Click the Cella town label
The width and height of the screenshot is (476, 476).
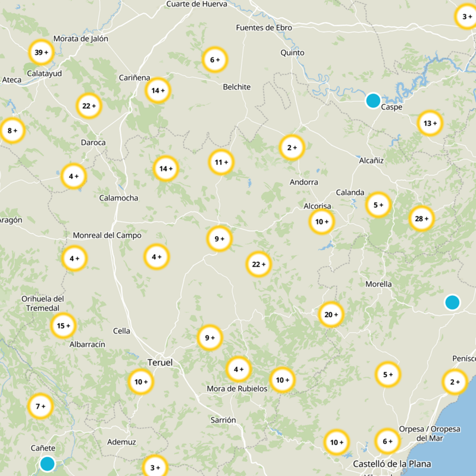click(121, 331)
